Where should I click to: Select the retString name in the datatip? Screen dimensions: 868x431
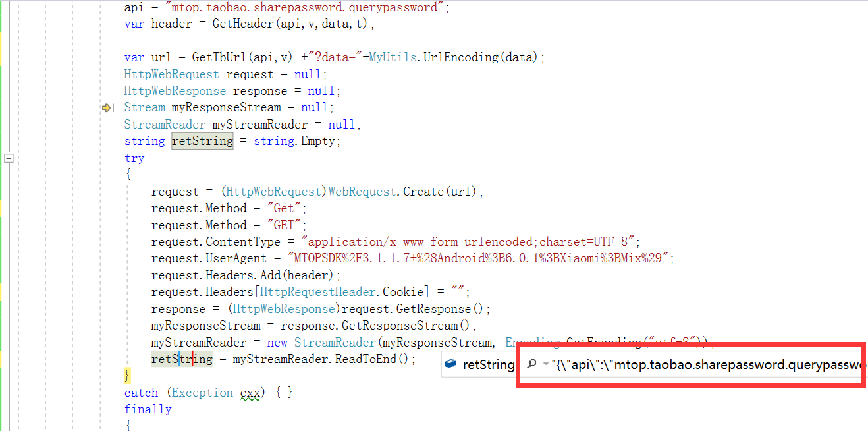pos(488,364)
